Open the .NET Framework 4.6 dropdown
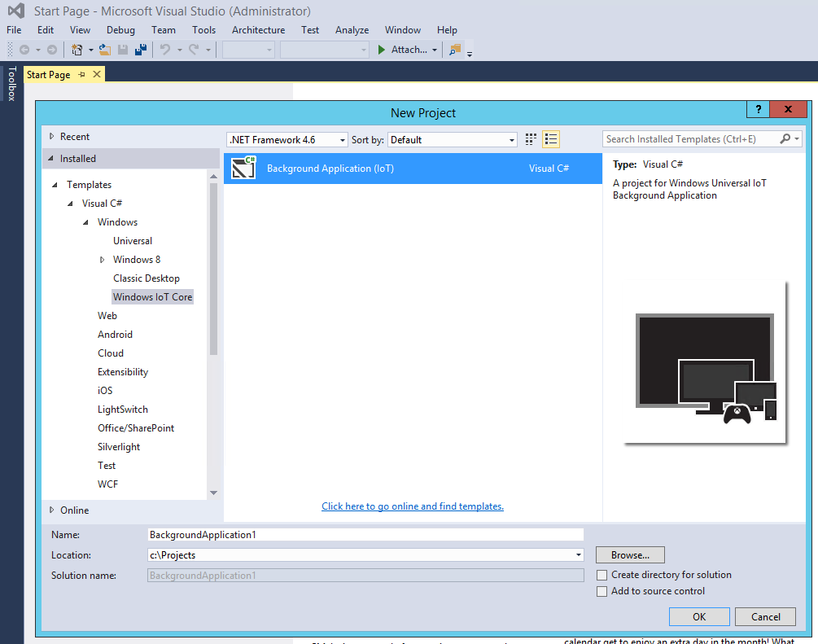Screen dimensions: 818x644 (x=341, y=139)
